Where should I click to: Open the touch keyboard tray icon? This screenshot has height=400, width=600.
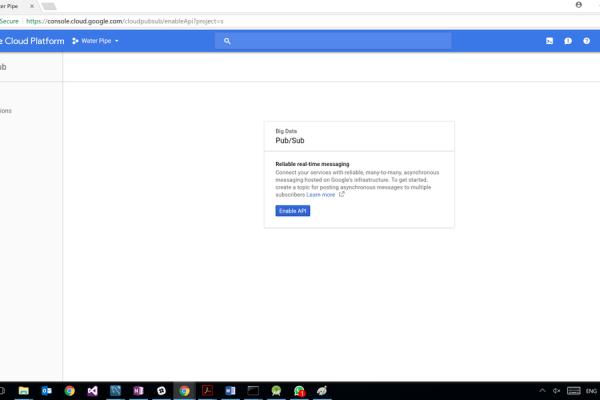coord(574,391)
